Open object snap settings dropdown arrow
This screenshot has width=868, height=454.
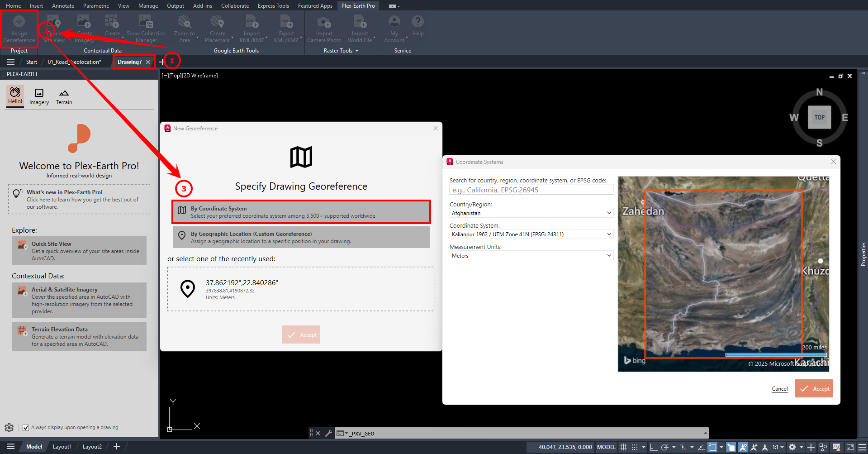[x=721, y=447]
